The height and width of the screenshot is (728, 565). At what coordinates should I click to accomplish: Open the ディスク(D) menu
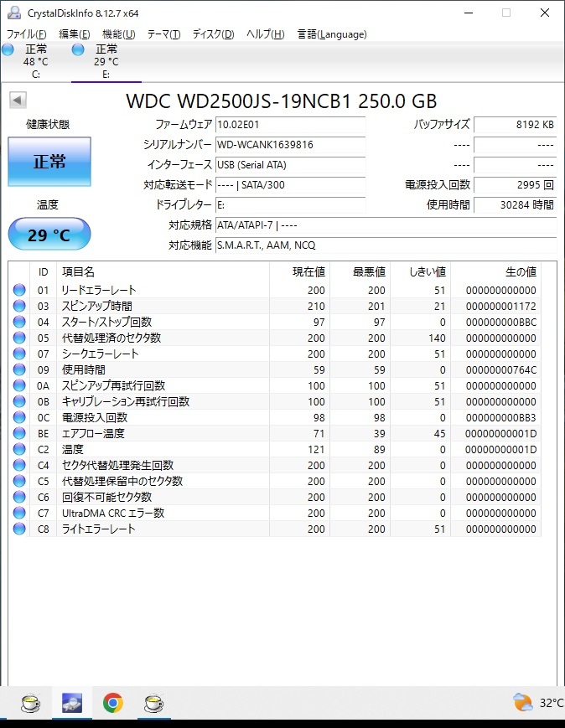pos(213,34)
